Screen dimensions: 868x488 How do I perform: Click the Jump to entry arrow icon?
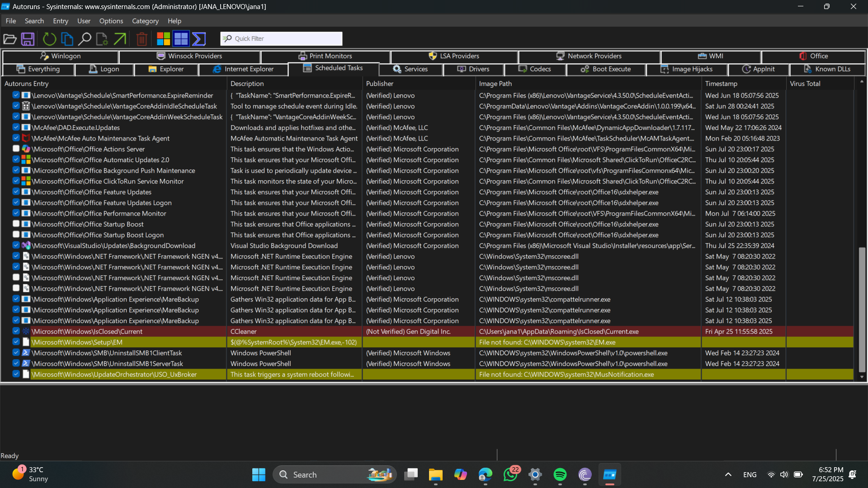pyautogui.click(x=120, y=39)
